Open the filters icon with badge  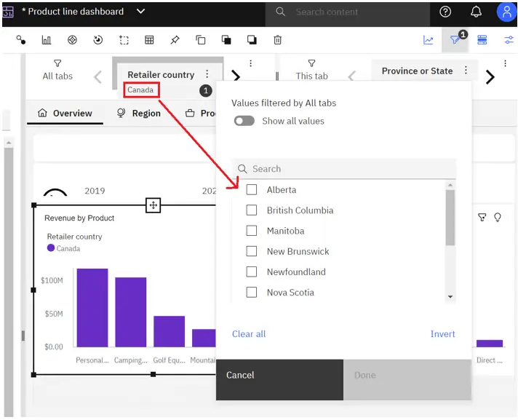pos(455,40)
